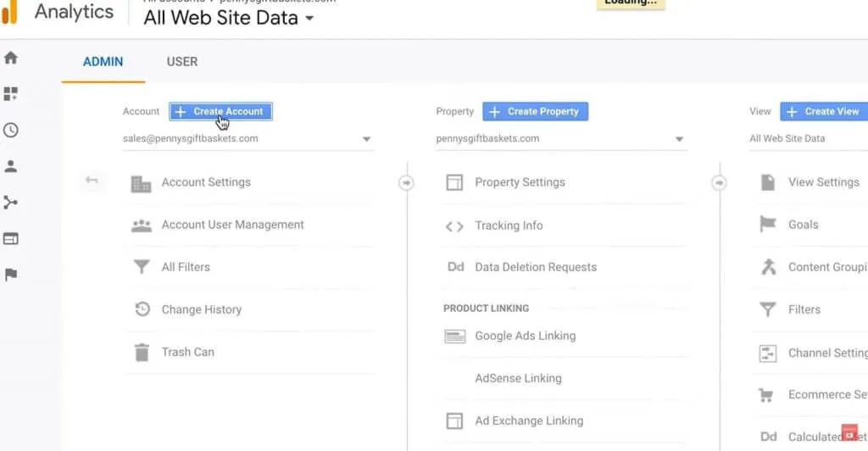Click the Ecommerce Settings cart icon
The height and width of the screenshot is (451, 868).
click(766, 394)
